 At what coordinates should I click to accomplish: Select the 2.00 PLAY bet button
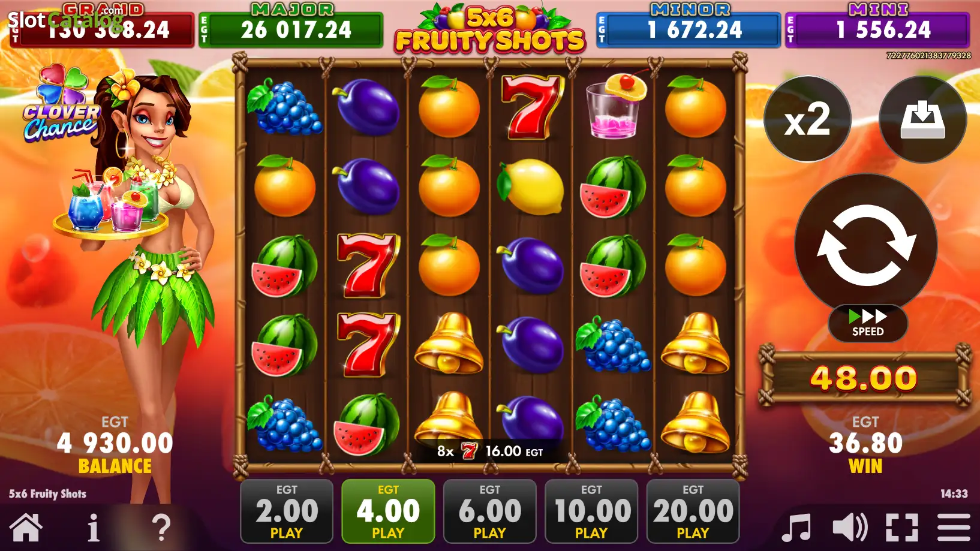287,511
